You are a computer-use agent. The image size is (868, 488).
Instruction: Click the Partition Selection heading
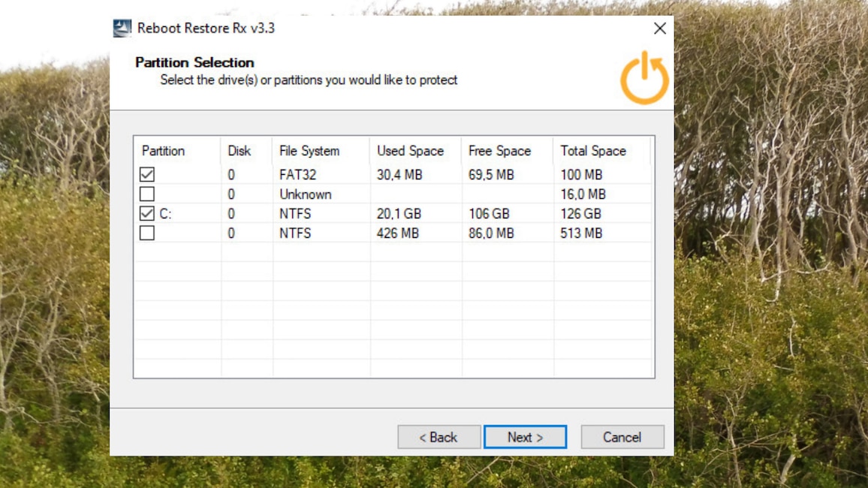point(195,62)
